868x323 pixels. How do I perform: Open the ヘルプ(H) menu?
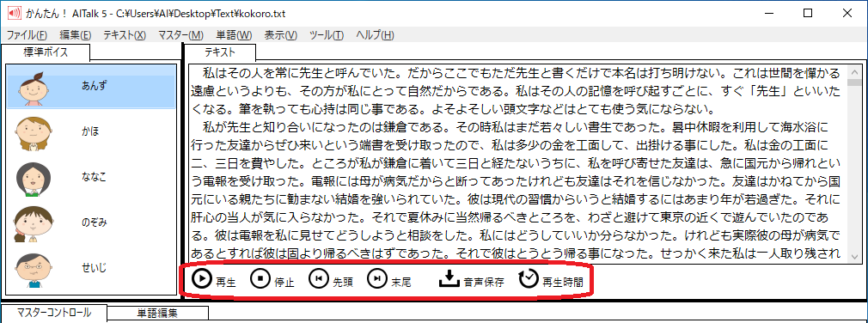pyautogui.click(x=375, y=35)
